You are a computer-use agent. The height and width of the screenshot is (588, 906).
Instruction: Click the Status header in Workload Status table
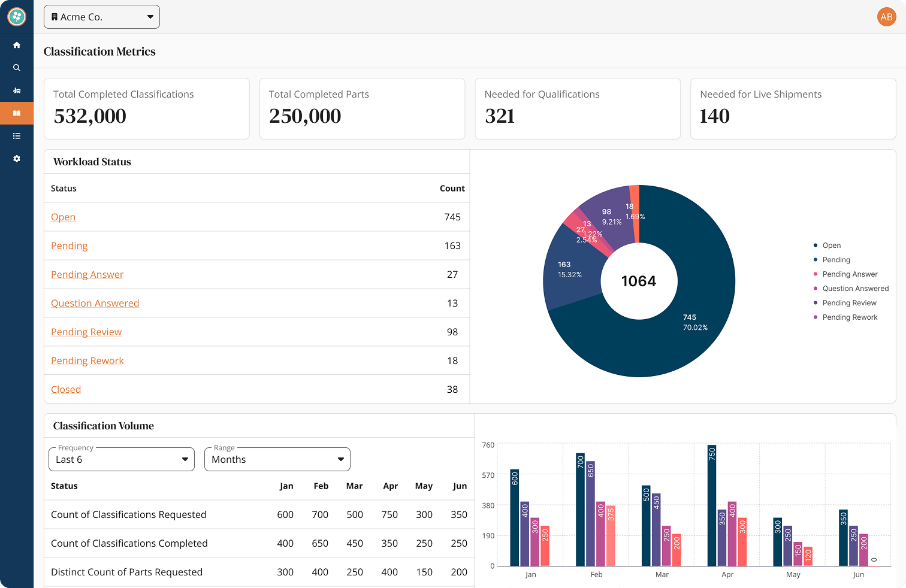(64, 188)
